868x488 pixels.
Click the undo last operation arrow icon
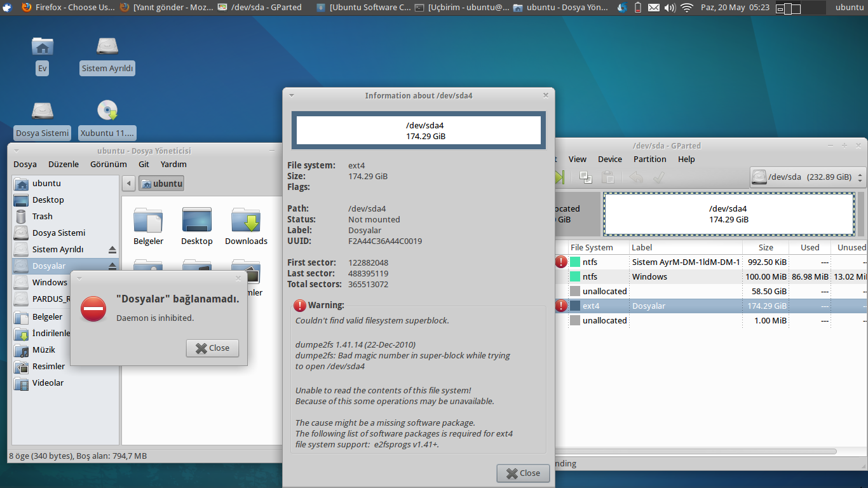[635, 178]
